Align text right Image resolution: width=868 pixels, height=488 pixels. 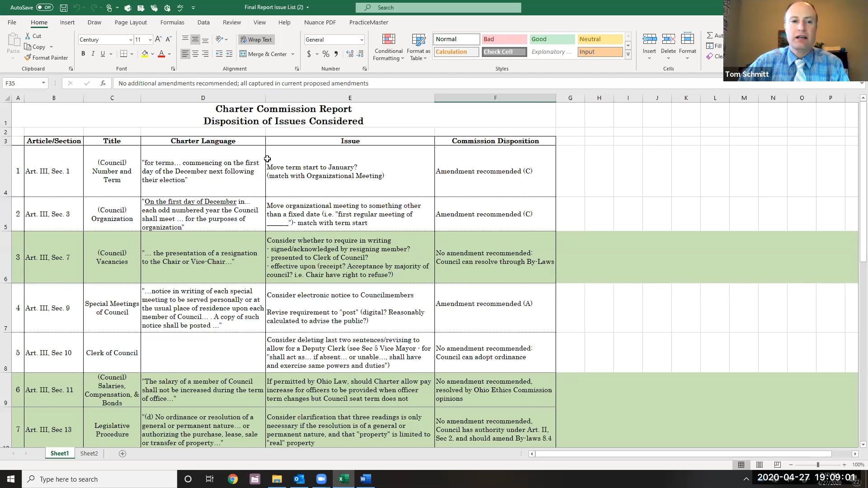205,54
